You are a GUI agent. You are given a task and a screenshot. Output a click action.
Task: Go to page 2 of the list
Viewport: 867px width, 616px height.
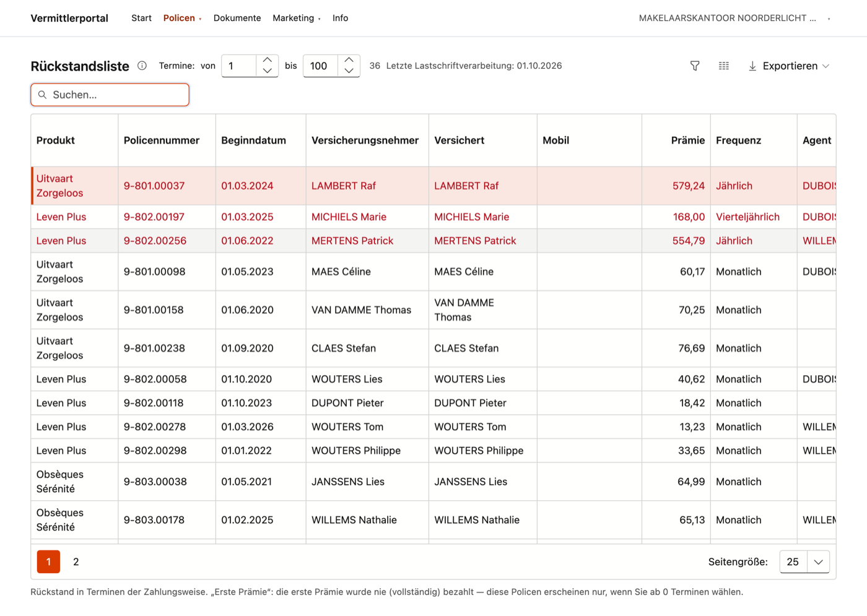76,562
